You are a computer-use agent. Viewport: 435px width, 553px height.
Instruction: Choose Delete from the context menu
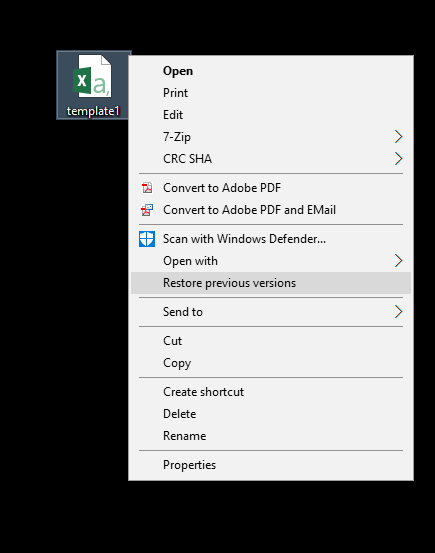(x=271, y=414)
